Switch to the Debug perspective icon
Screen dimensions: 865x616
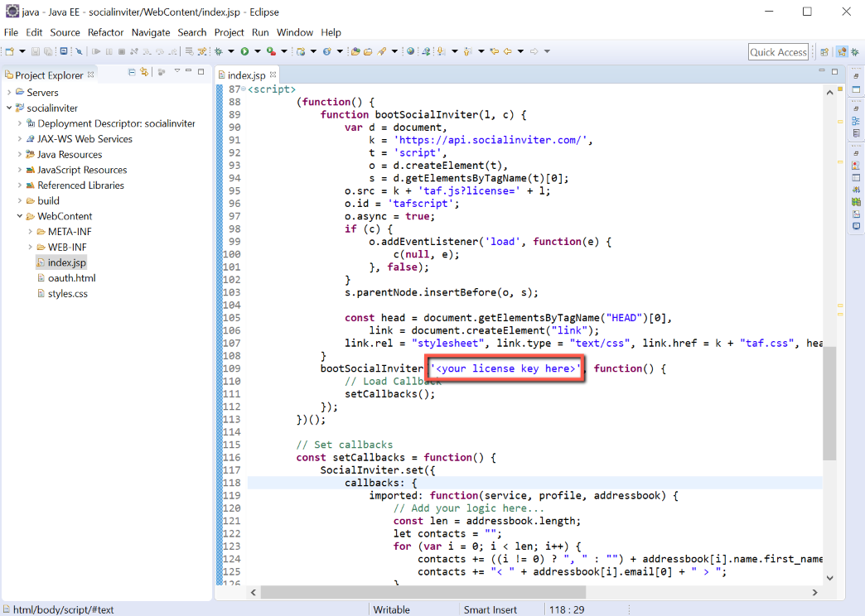point(855,52)
